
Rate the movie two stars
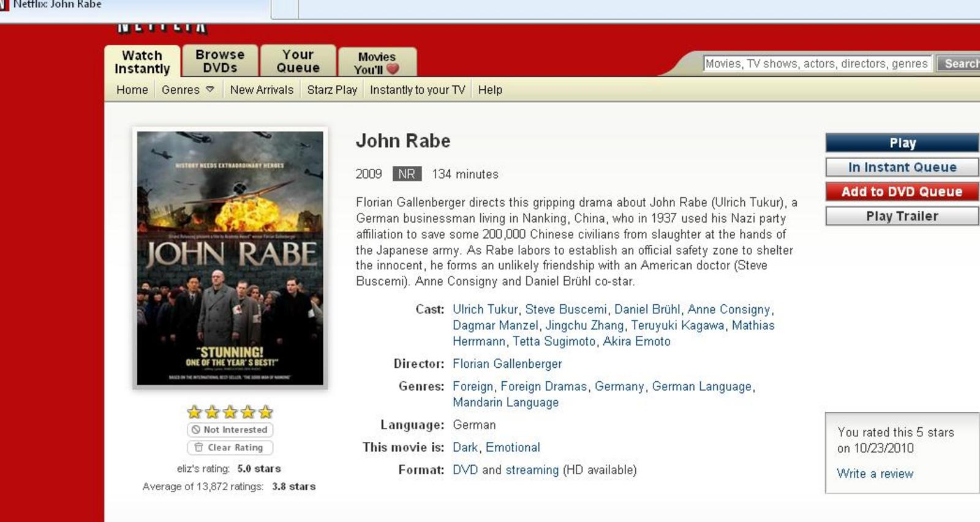click(212, 412)
